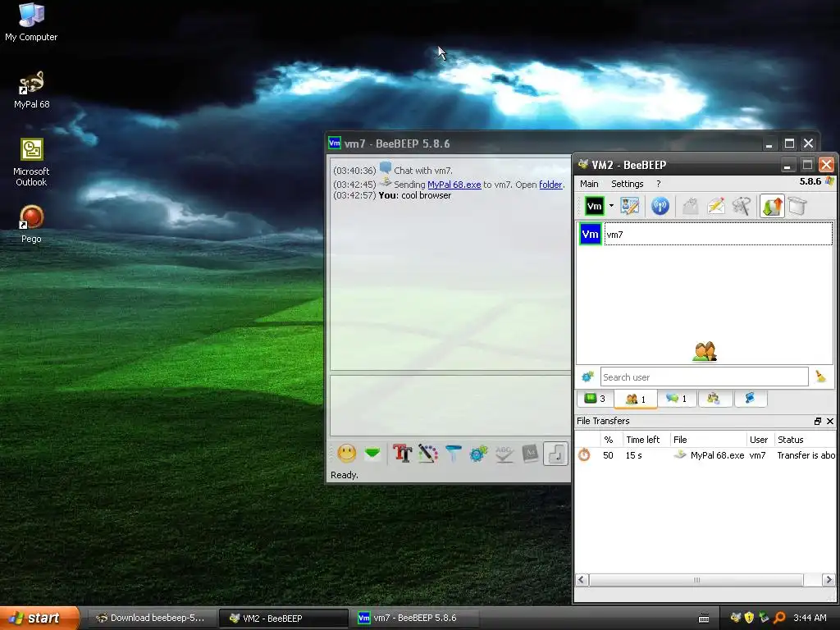Click '15 s' time left cell
The width and height of the screenshot is (840, 630).
point(634,455)
